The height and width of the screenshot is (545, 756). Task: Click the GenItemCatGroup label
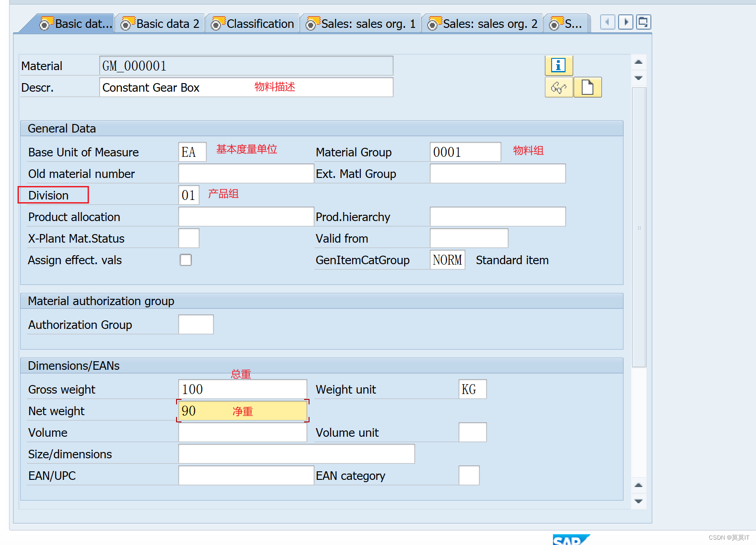[x=363, y=260]
